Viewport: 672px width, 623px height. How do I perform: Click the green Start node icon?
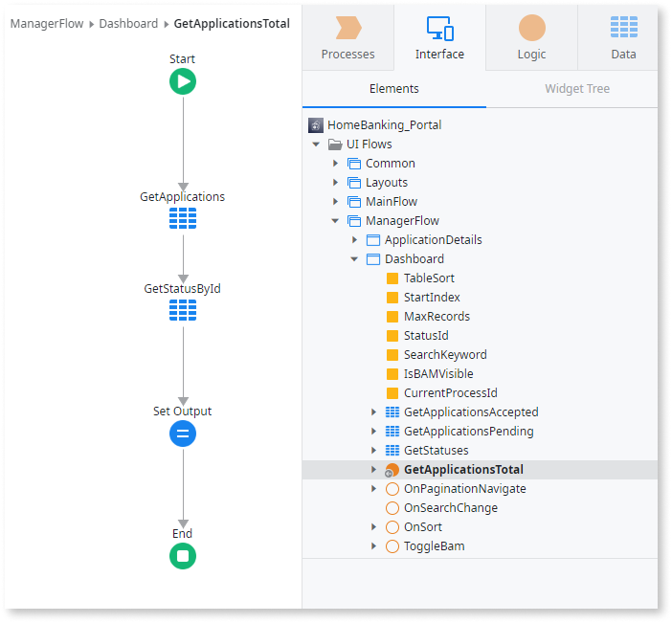183,81
